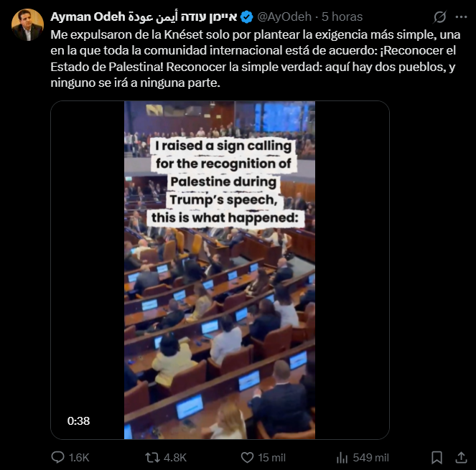Open the view analytics bar-chart icon
The height and width of the screenshot is (470, 476).
coord(343,457)
